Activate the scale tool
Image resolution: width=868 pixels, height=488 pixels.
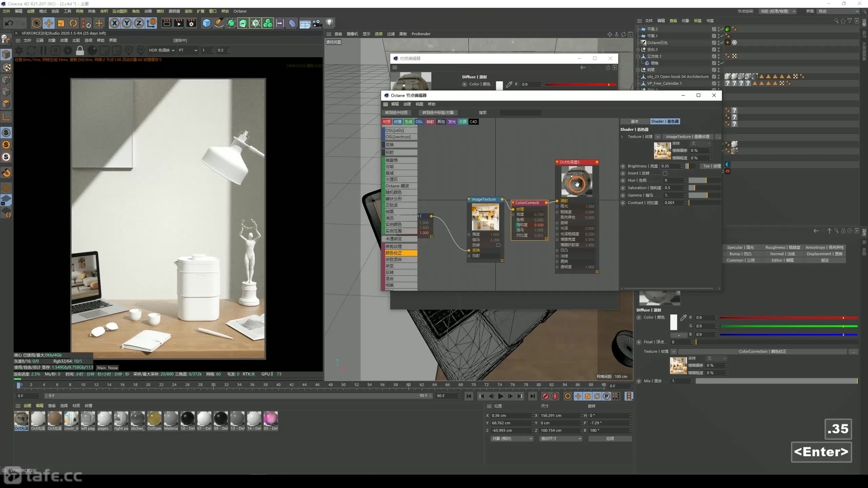tap(61, 23)
